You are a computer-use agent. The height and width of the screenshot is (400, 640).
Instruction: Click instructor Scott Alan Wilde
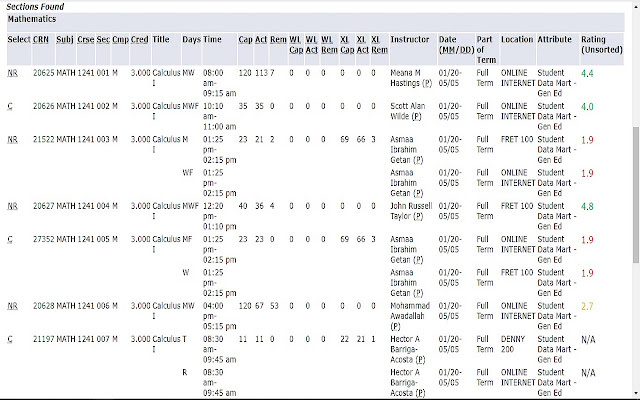[x=407, y=111]
